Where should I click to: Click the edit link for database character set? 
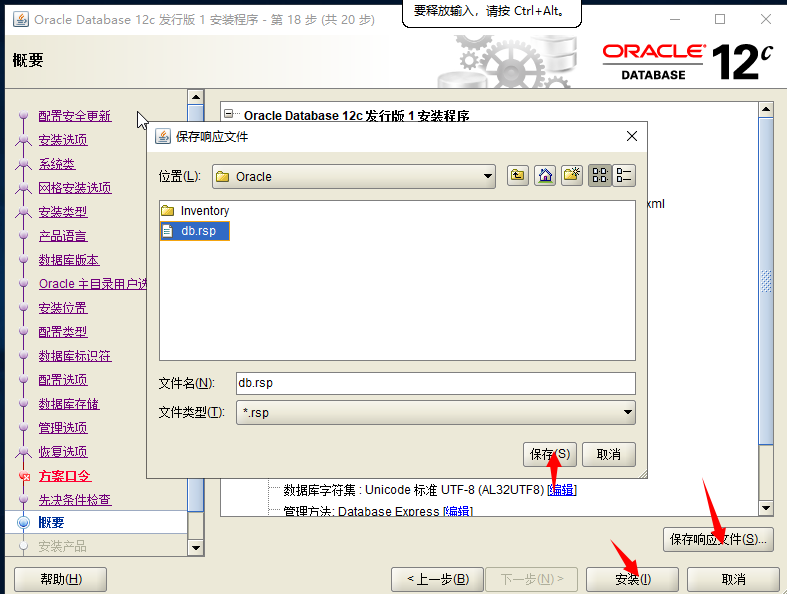pyautogui.click(x=562, y=490)
